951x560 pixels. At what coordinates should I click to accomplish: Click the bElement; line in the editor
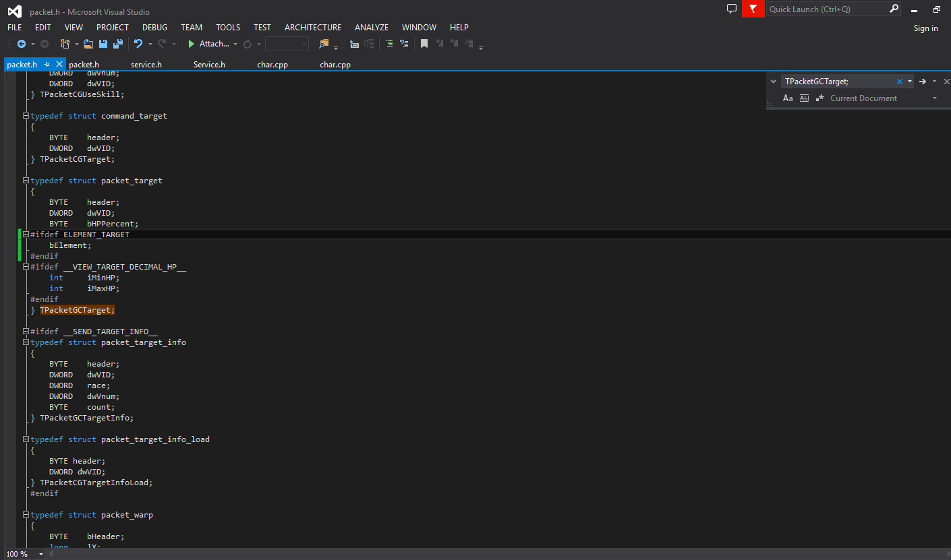point(70,245)
